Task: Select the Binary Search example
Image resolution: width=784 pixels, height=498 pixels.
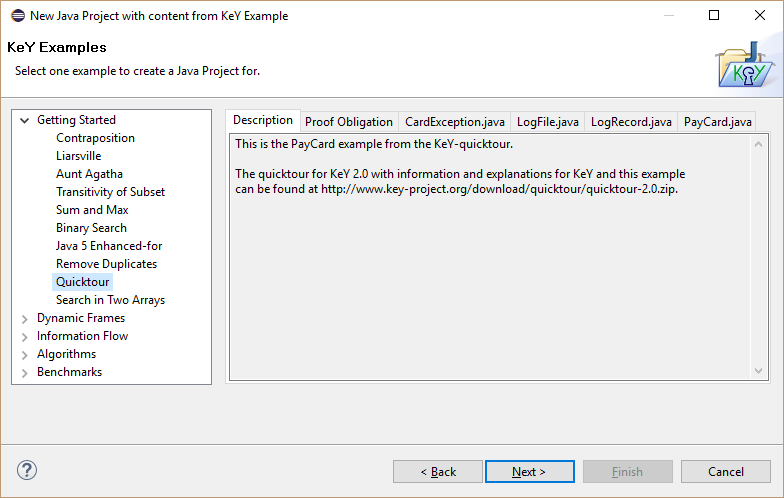Action: click(91, 228)
